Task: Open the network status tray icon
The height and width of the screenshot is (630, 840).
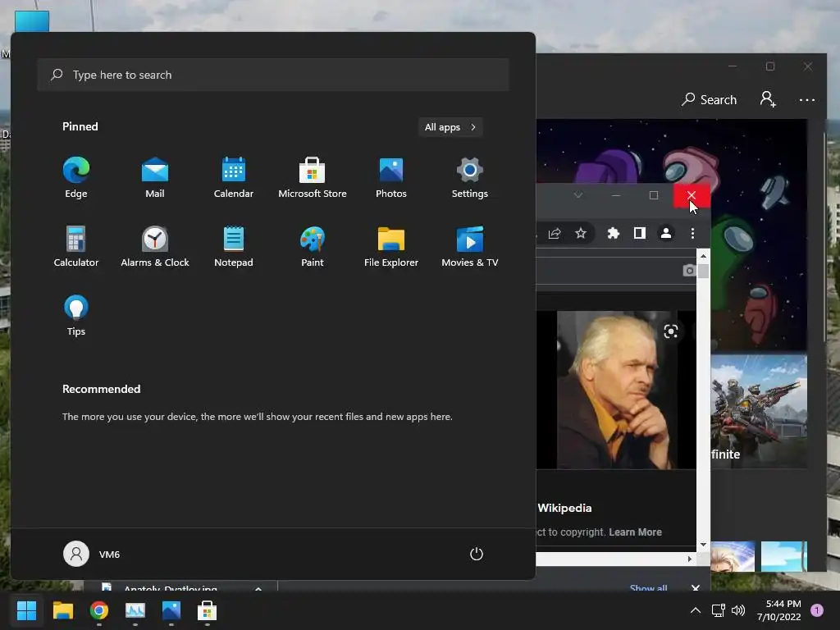Action: point(719,610)
